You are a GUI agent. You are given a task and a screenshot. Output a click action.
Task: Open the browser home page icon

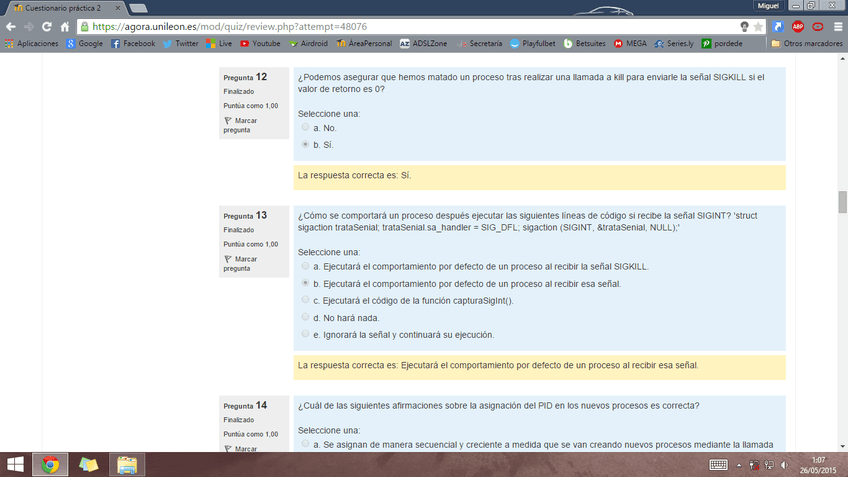65,26
